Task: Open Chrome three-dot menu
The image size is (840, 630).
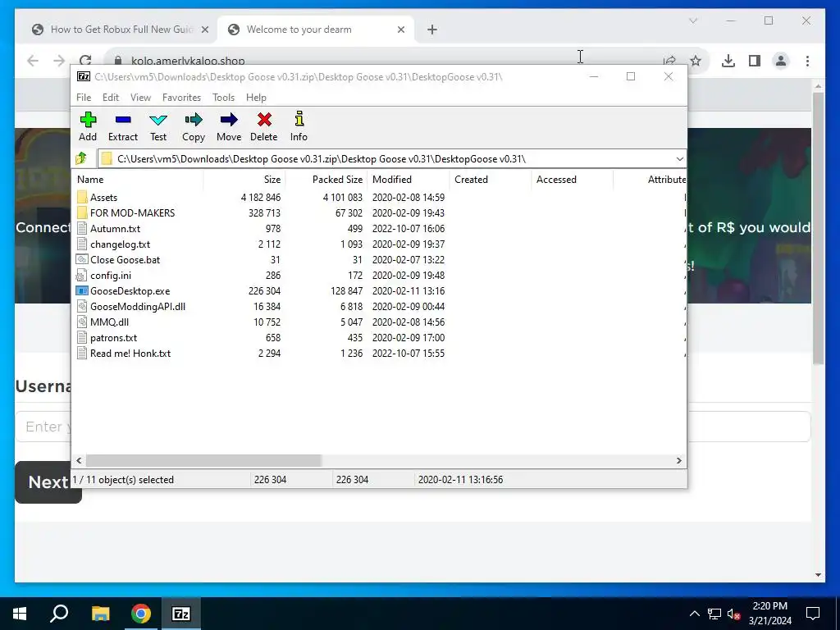Action: pyautogui.click(x=807, y=61)
